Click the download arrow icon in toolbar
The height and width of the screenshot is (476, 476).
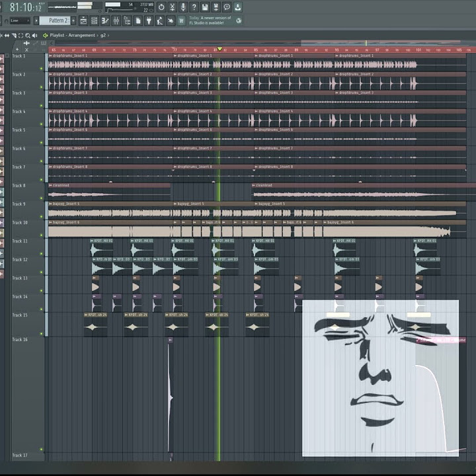tap(238, 7)
